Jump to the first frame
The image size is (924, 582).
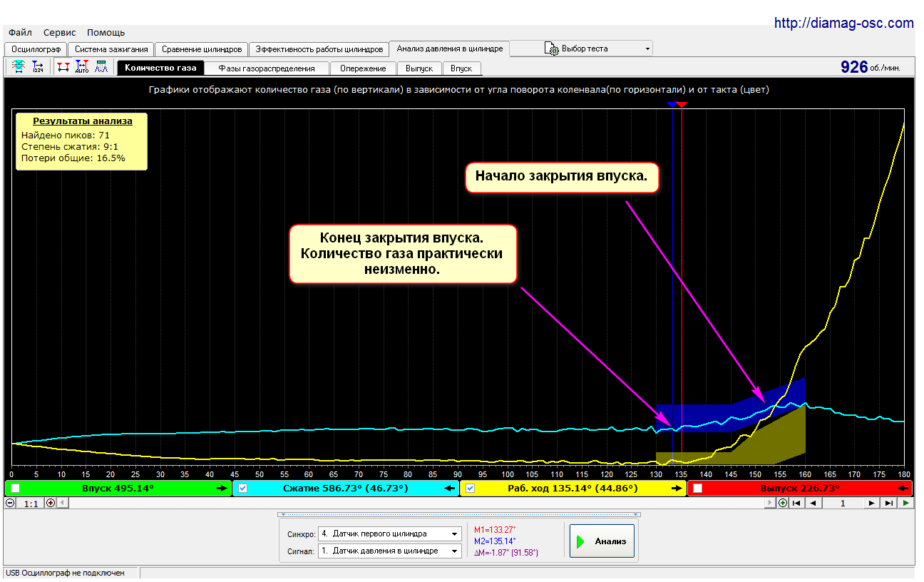[797, 503]
